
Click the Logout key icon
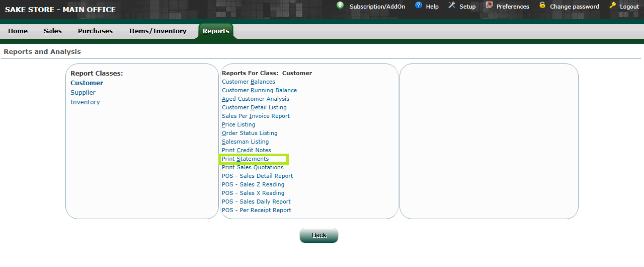(612, 6)
